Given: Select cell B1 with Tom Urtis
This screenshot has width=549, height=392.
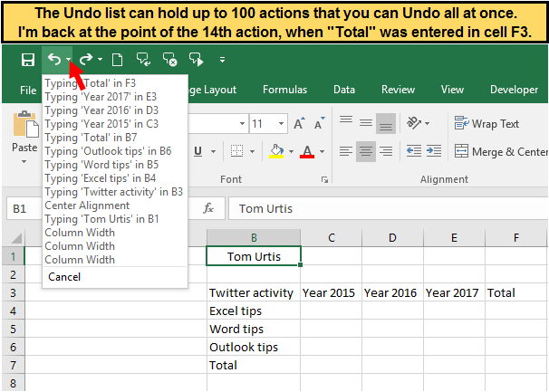Looking at the screenshot, I should click(x=254, y=256).
